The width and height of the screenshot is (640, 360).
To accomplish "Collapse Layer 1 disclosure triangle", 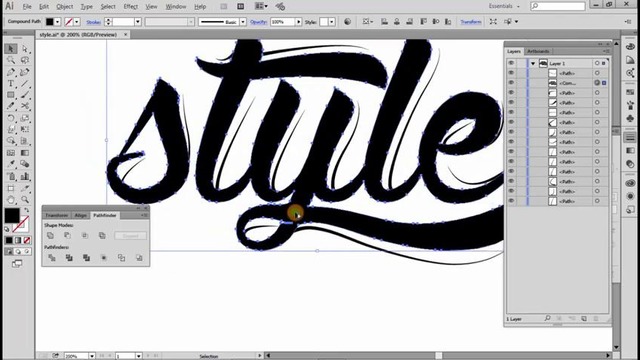I will pos(533,64).
